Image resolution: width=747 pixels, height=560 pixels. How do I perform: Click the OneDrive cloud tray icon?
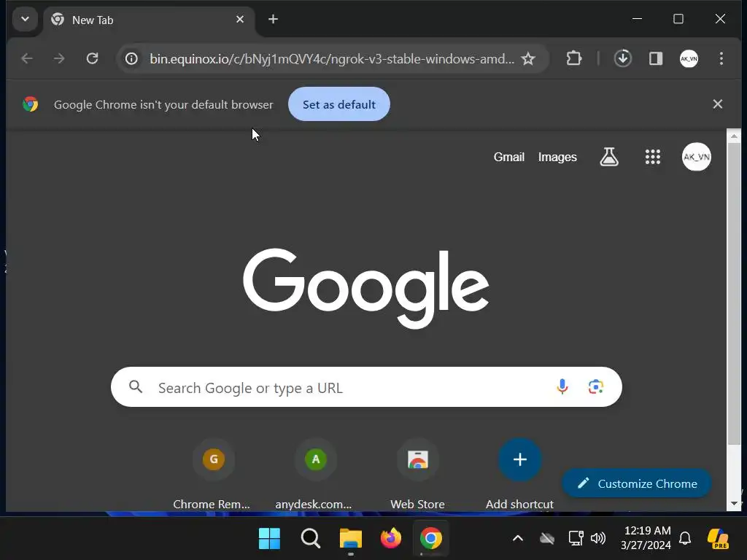547,539
